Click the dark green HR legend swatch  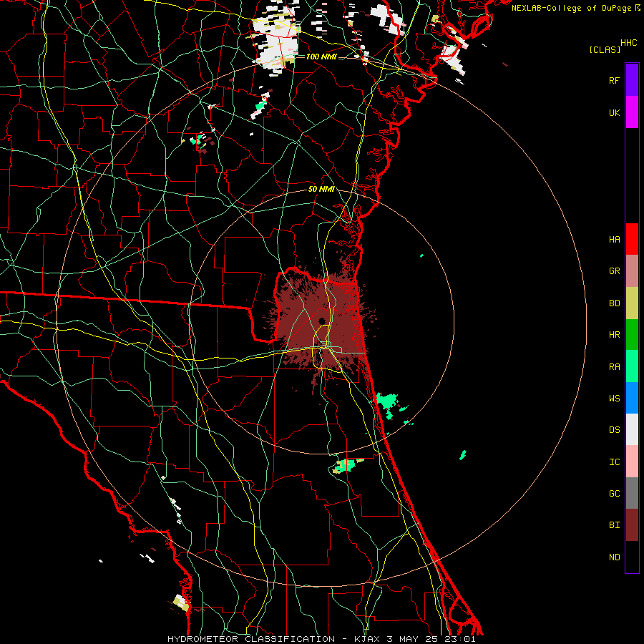coord(632,335)
